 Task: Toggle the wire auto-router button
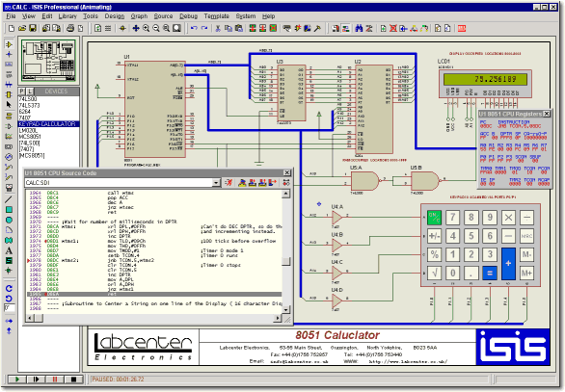345,29
